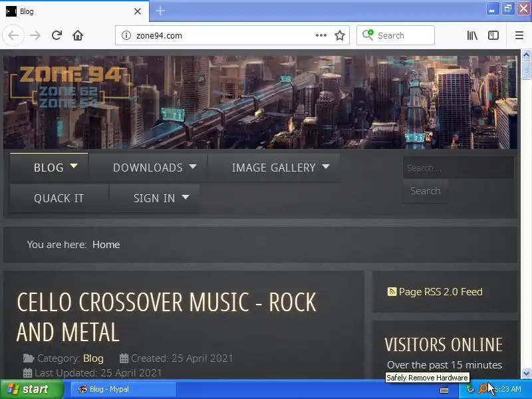
Task: Open Cello Crossover Music article title
Action: (x=166, y=317)
